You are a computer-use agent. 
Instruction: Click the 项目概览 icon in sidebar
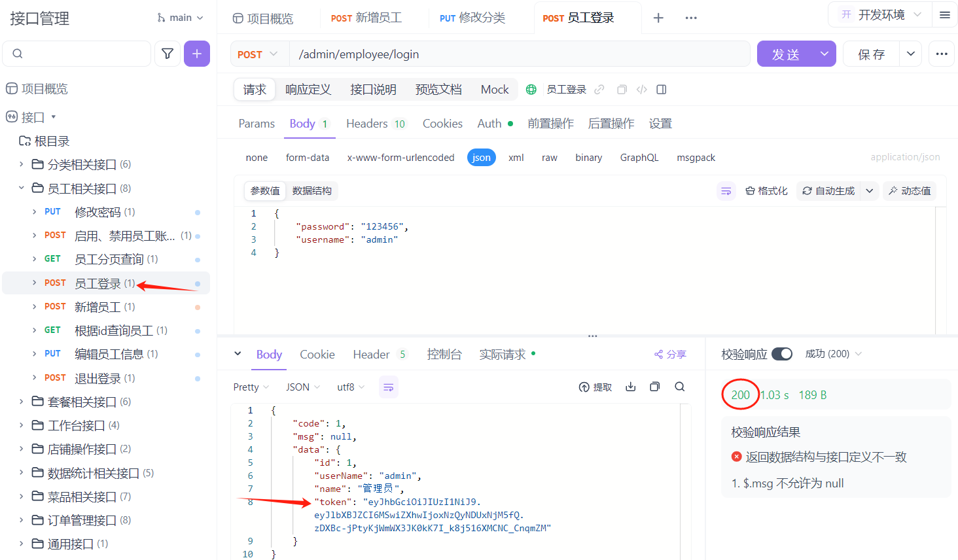tap(12, 88)
